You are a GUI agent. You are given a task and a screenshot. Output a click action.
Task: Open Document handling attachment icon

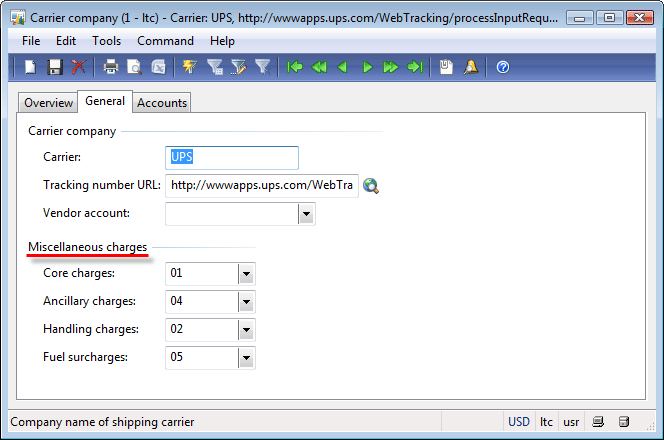(446, 67)
